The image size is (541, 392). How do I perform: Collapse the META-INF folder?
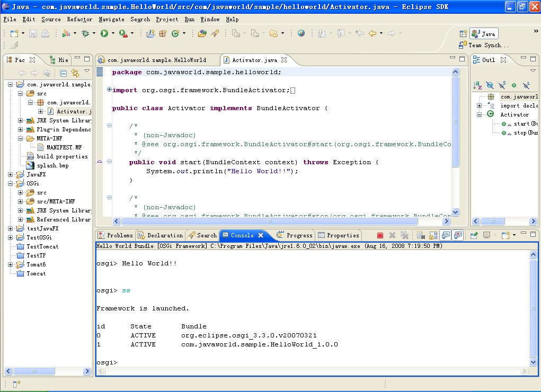20,138
